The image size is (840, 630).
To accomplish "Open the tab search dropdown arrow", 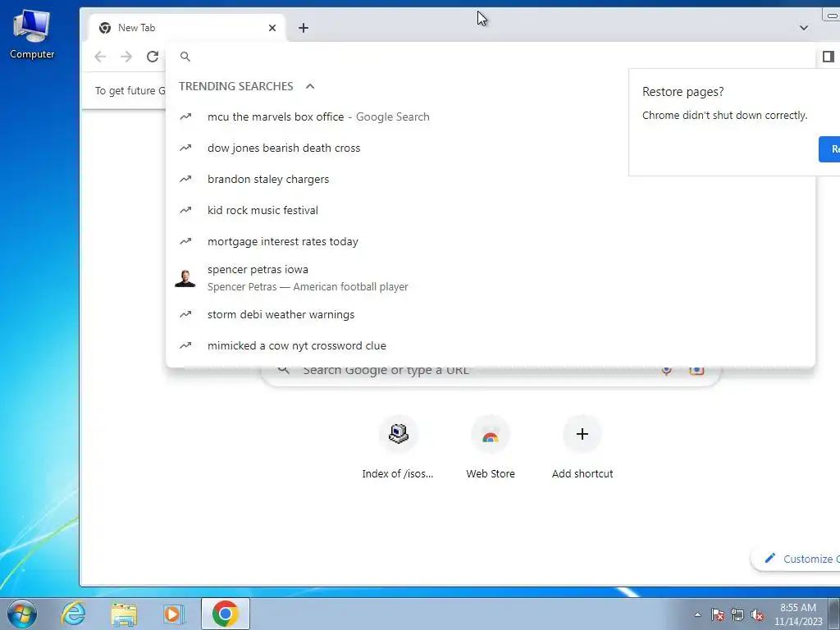I will [x=804, y=28].
